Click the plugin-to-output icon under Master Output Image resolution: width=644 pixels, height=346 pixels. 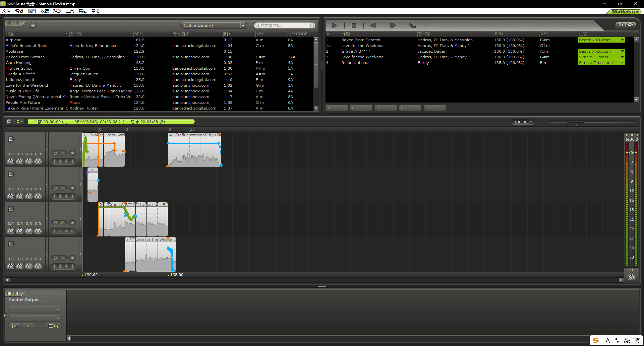54,326
